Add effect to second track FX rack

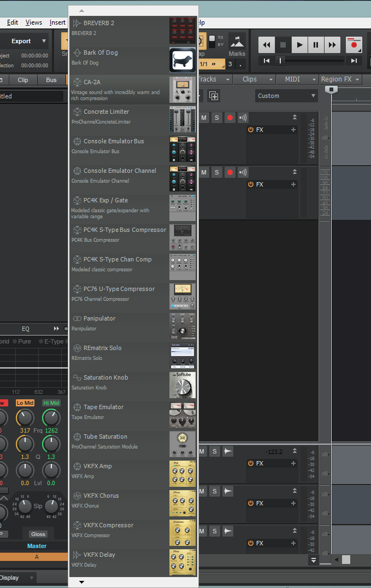point(293,184)
